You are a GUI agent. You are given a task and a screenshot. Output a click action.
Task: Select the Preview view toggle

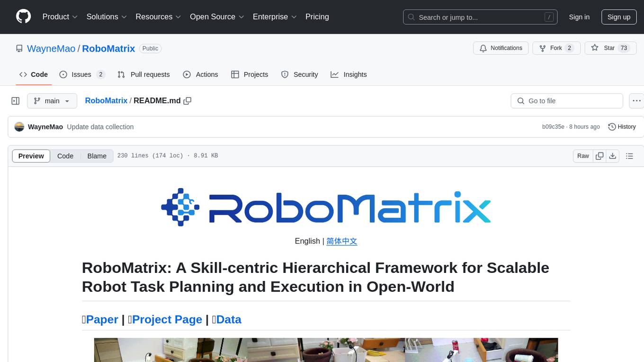[31, 156]
